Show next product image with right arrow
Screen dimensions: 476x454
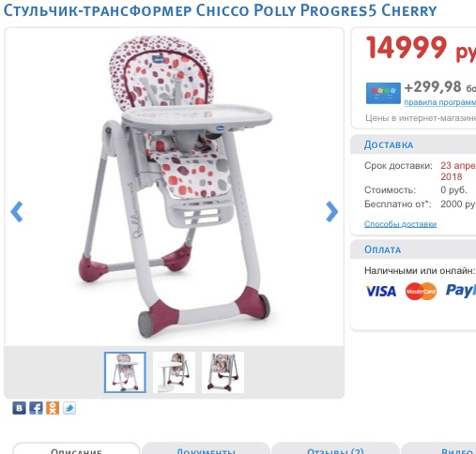coord(331,212)
